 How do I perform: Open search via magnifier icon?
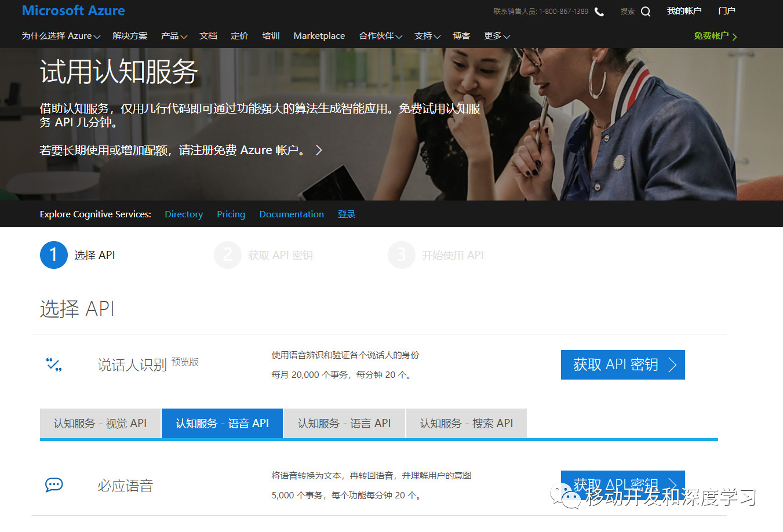click(x=646, y=12)
